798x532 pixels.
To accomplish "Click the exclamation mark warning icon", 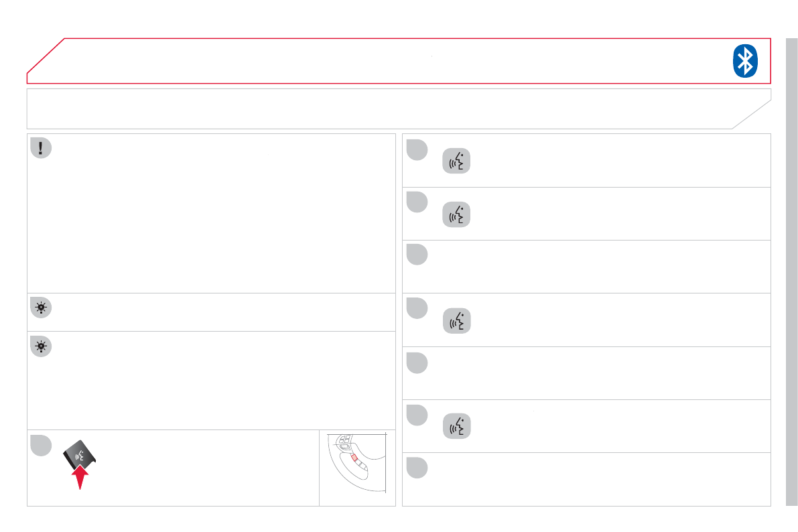I will coord(41,149).
